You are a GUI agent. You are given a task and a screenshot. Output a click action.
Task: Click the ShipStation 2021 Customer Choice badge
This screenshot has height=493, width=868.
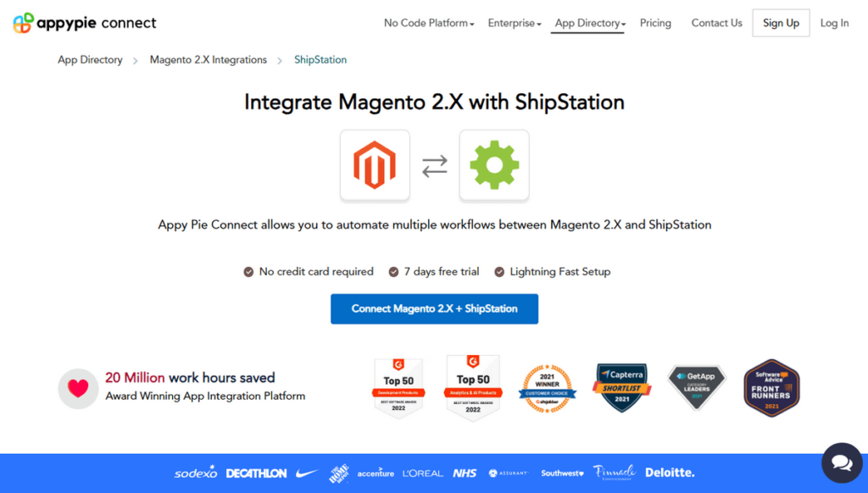pos(547,388)
